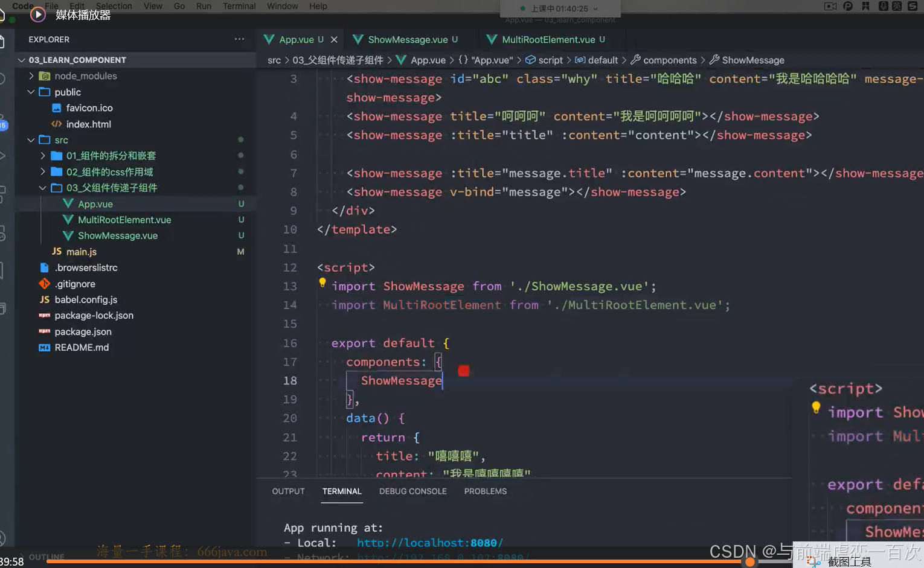Click the src breadcrumb segment
924x568 pixels.
coord(274,60)
